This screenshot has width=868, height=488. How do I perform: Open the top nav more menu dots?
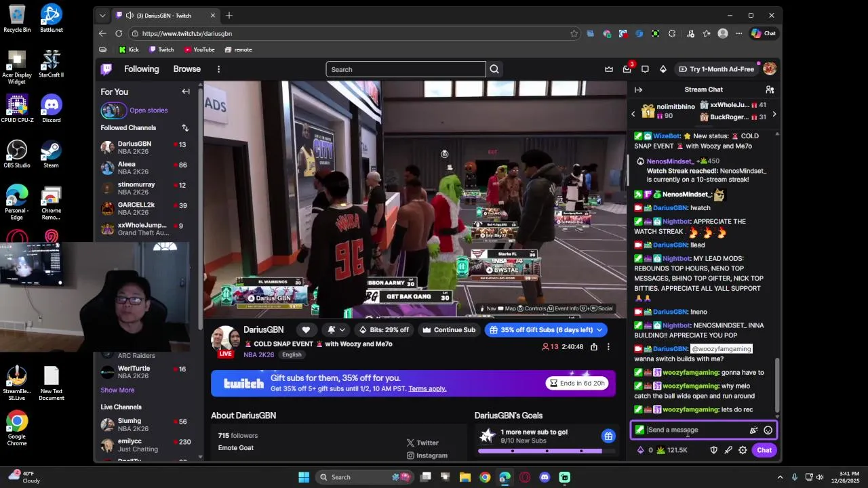218,69
